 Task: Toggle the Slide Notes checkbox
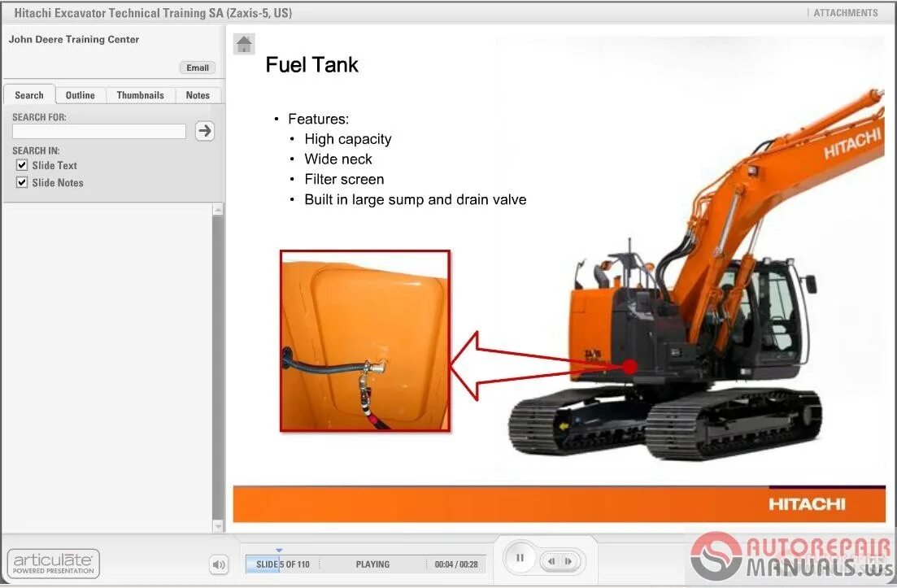click(22, 182)
